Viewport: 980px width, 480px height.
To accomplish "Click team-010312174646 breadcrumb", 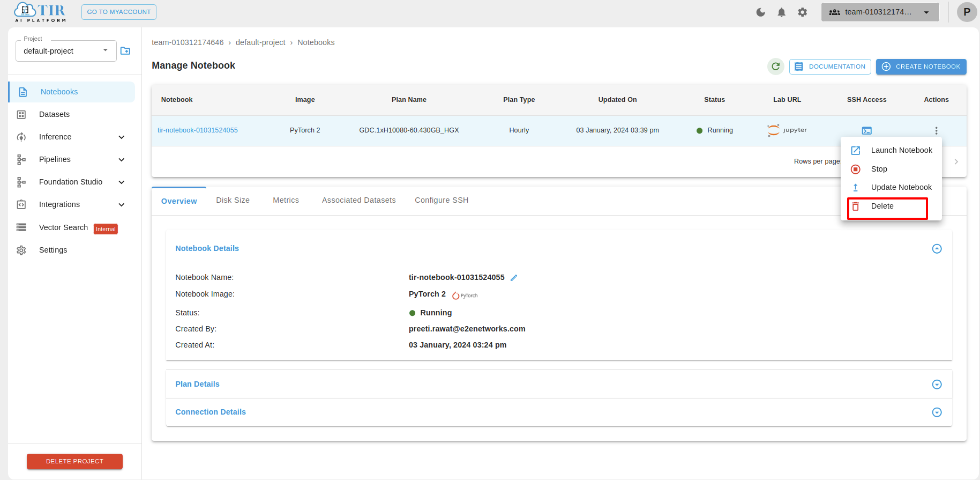I will click(188, 42).
